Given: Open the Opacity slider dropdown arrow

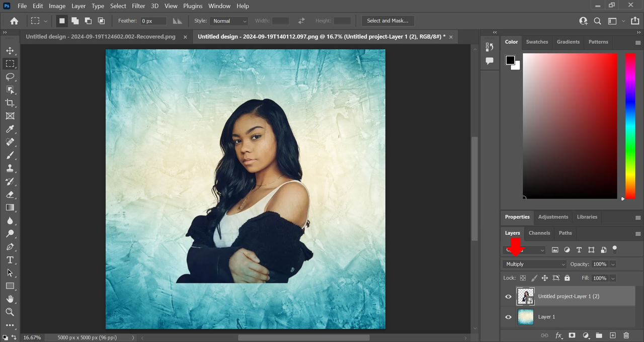Looking at the screenshot, I should (x=612, y=264).
